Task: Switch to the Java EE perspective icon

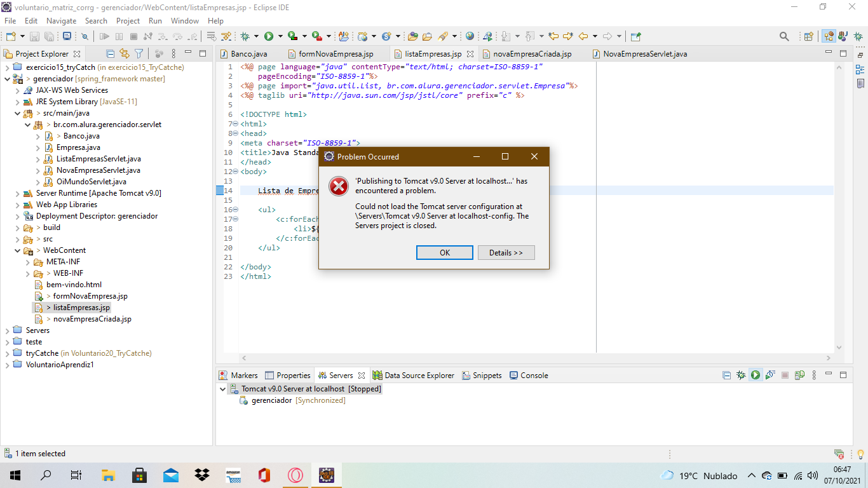Action: [829, 37]
